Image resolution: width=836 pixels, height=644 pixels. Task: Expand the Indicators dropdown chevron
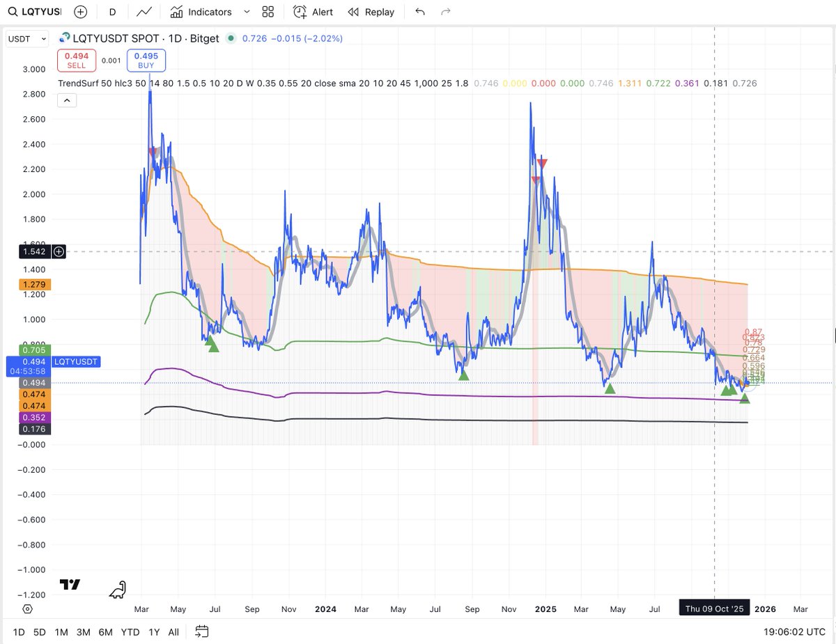coord(247,11)
